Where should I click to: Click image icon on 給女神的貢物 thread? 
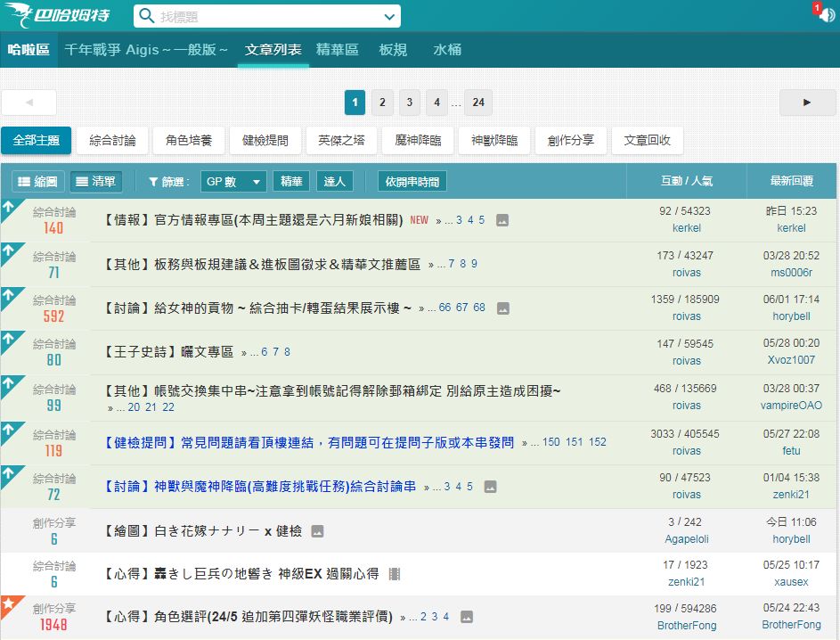[502, 308]
